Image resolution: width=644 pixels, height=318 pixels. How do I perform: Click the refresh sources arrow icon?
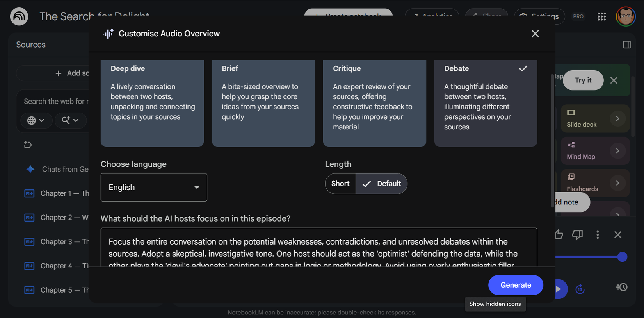point(28,145)
